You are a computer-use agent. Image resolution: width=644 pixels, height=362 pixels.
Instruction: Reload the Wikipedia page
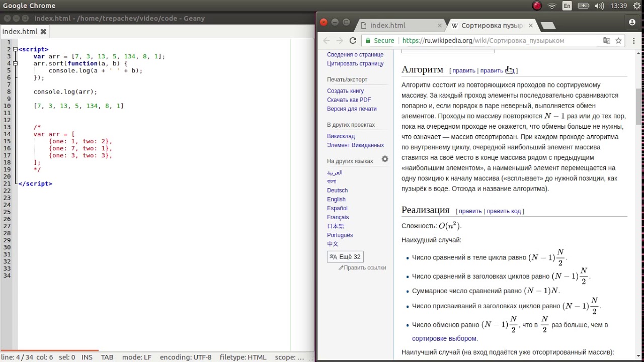353,41
